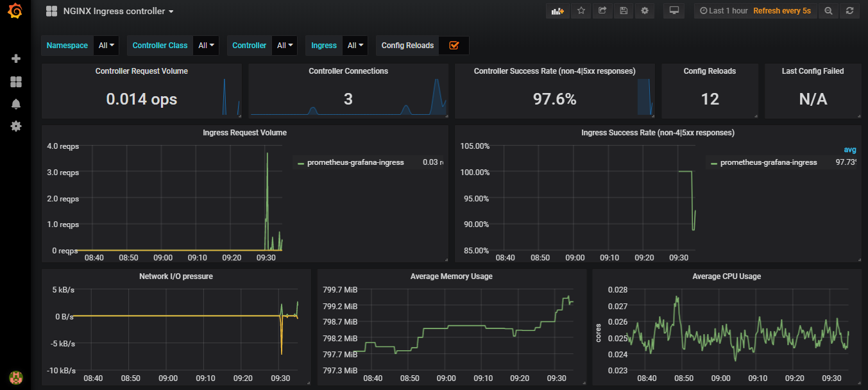Click the peak in Average CPU Usage graph
This screenshot has height=390, width=868.
point(677,298)
